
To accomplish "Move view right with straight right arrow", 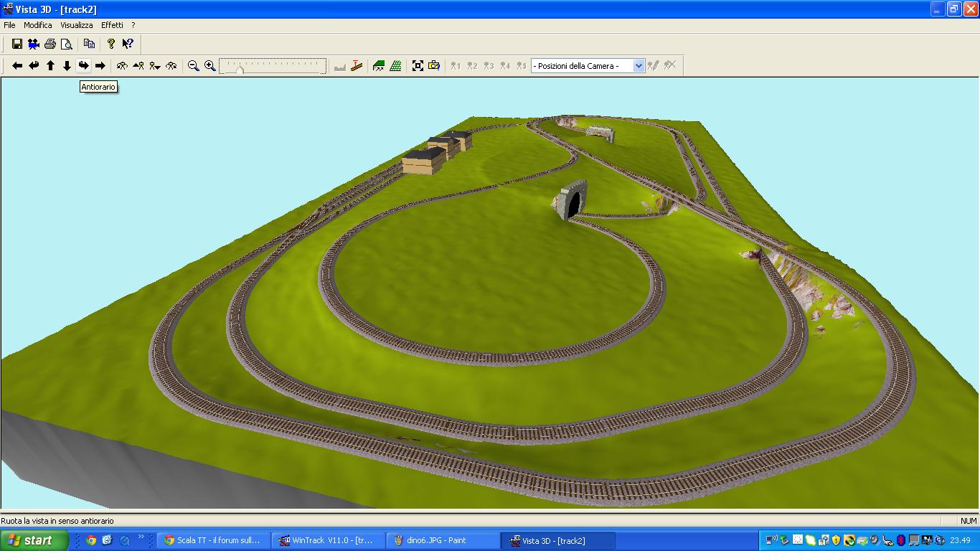I will [x=100, y=66].
